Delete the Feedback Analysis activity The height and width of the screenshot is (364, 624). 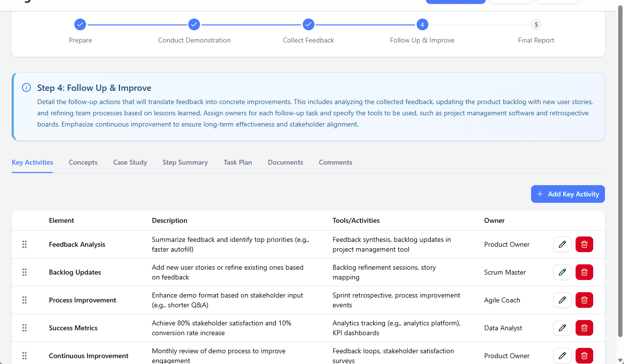point(584,244)
